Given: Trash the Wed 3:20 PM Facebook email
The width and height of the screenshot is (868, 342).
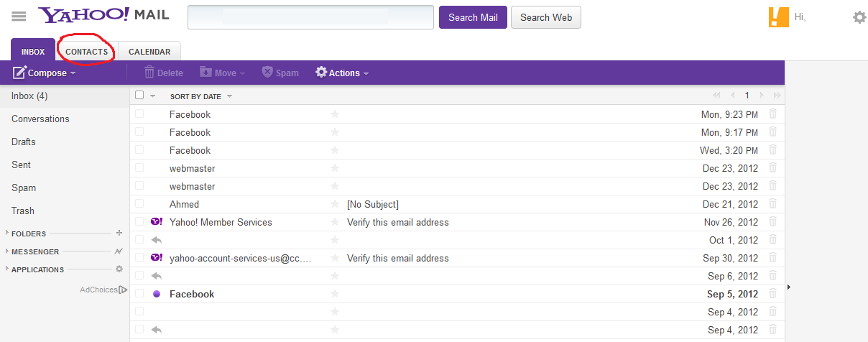Looking at the screenshot, I should [x=772, y=149].
